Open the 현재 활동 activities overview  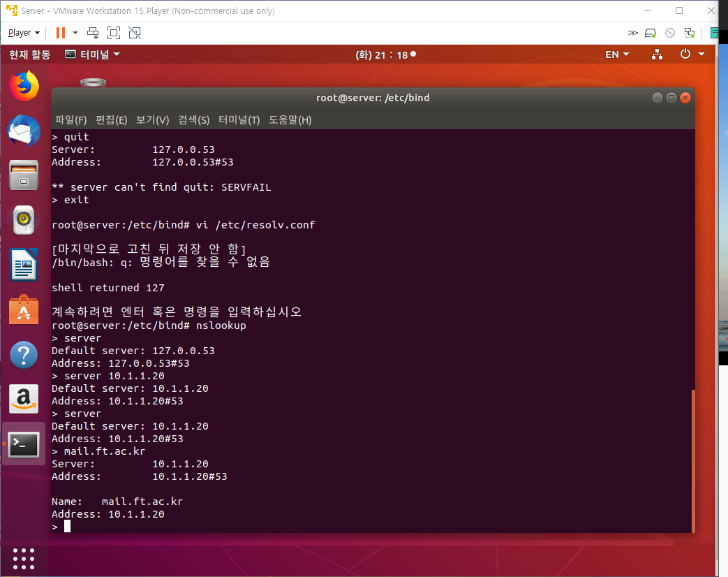tap(30, 54)
